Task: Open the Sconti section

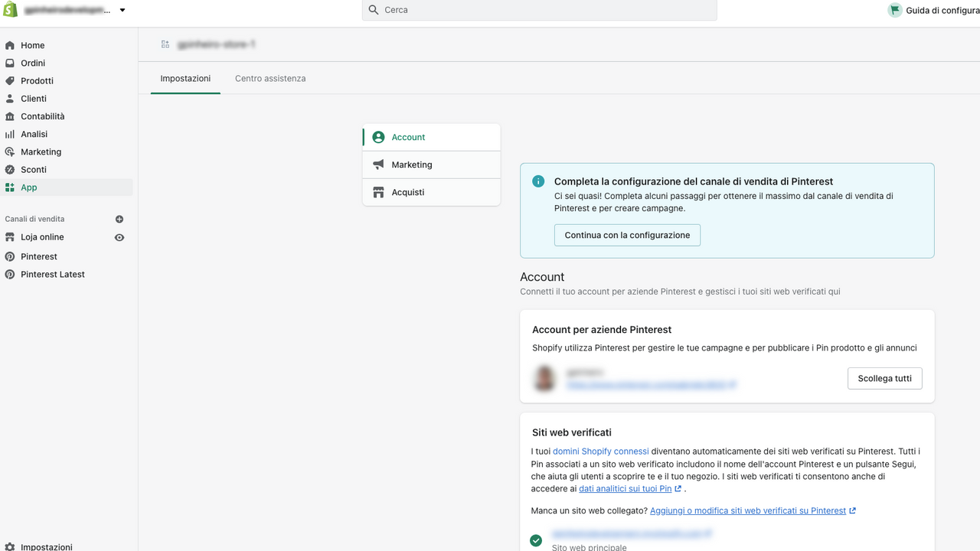Action: click(34, 169)
